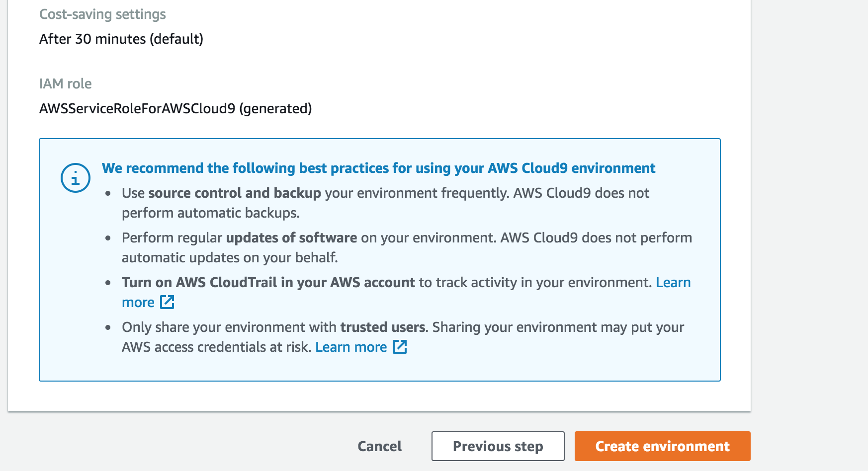The image size is (868, 471).
Task: Click the external-link icon after CloudTrail's "more"
Action: tap(167, 302)
